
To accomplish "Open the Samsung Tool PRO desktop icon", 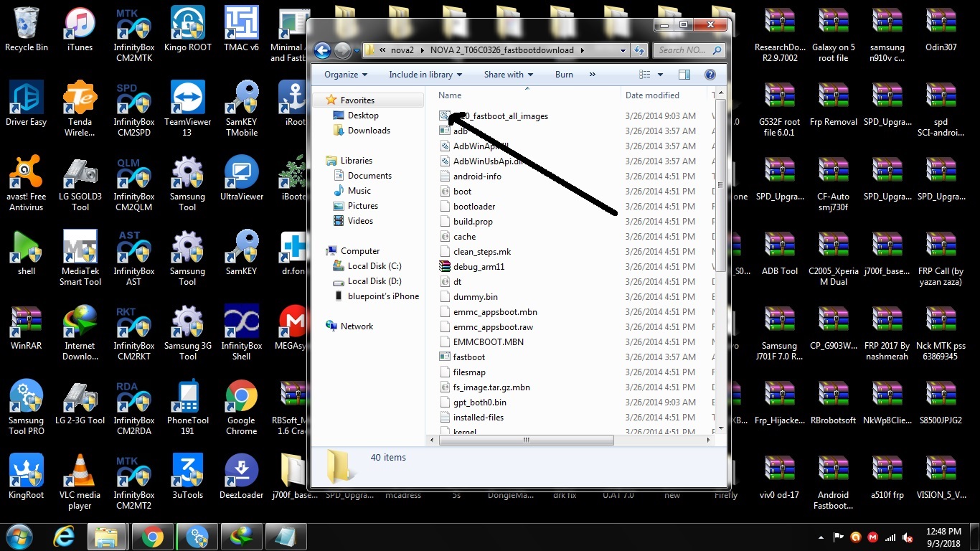I will click(27, 408).
